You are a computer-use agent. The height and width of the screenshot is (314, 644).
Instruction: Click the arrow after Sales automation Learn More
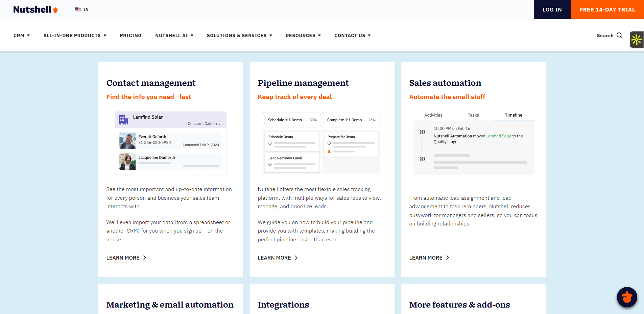[x=448, y=258]
